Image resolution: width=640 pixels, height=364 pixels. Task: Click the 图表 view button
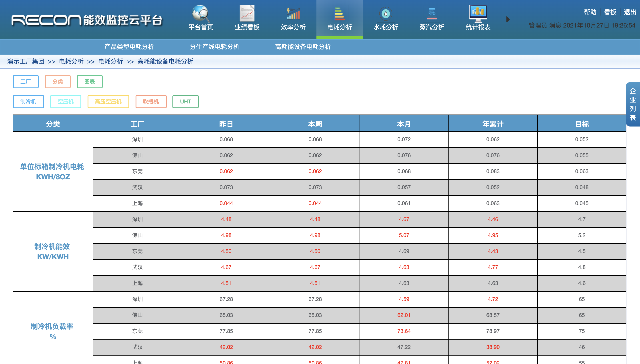(90, 81)
